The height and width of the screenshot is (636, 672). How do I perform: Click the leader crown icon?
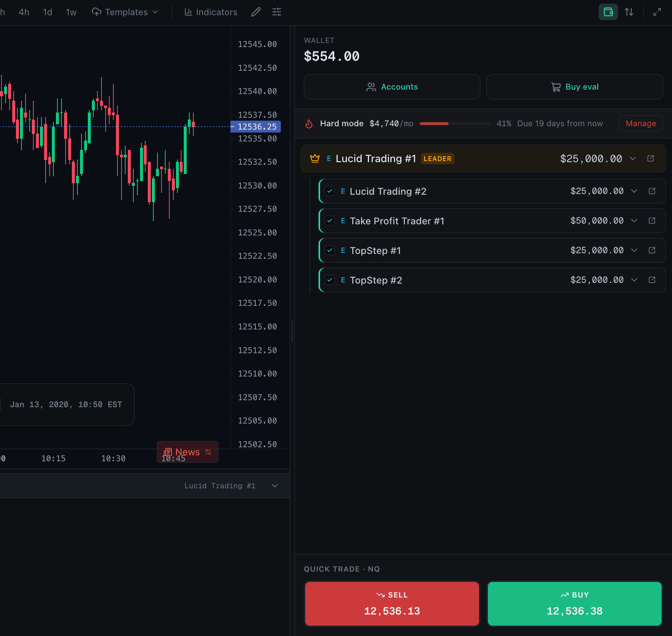point(315,158)
